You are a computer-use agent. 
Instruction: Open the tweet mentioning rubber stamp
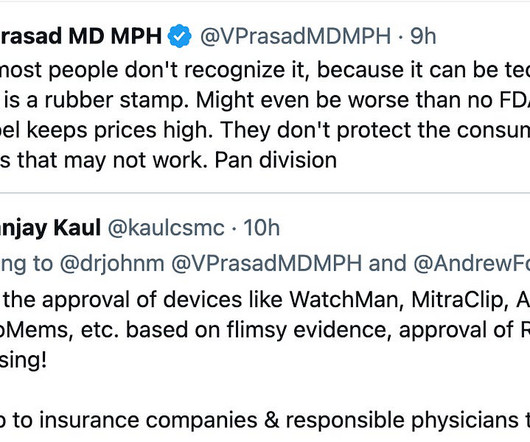[265, 100]
